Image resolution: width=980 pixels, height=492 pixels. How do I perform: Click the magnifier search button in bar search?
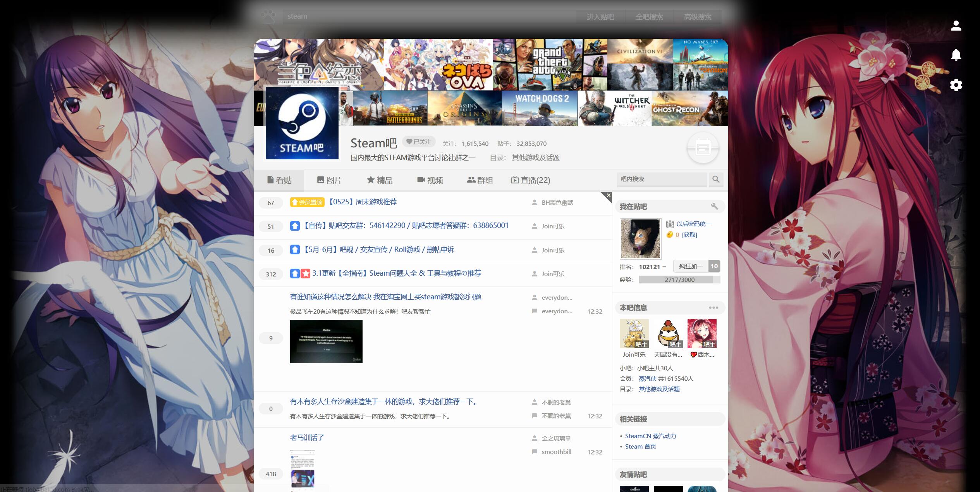coord(716,179)
